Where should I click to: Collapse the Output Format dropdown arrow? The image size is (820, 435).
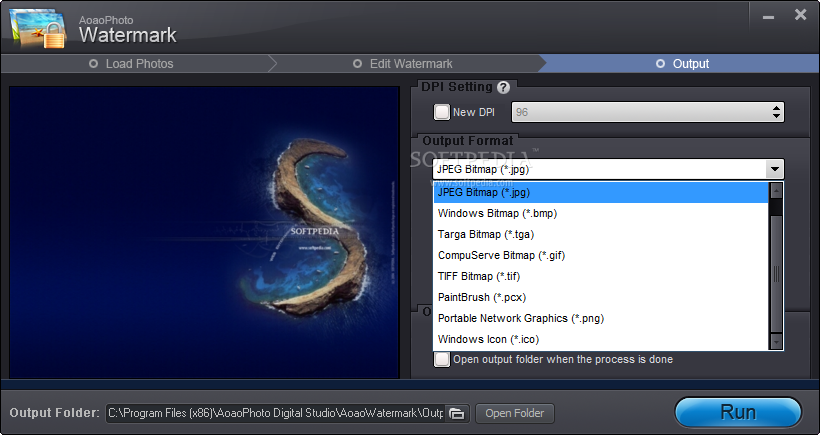pos(775,169)
